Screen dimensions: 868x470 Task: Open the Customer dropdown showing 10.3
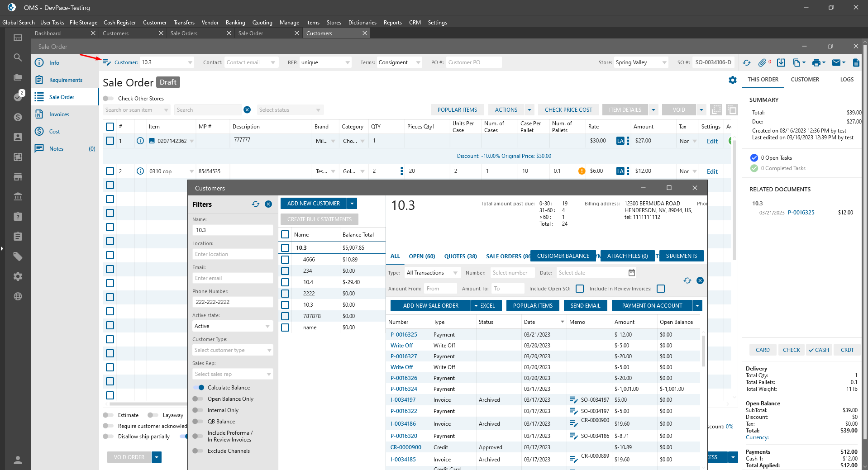(167, 62)
